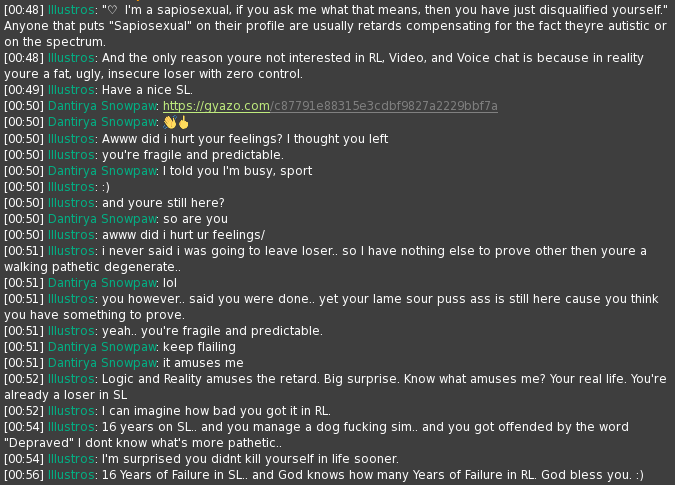Image resolution: width=675 pixels, height=485 pixels.
Task: Click the heart symbol in first message
Action: tap(112, 10)
